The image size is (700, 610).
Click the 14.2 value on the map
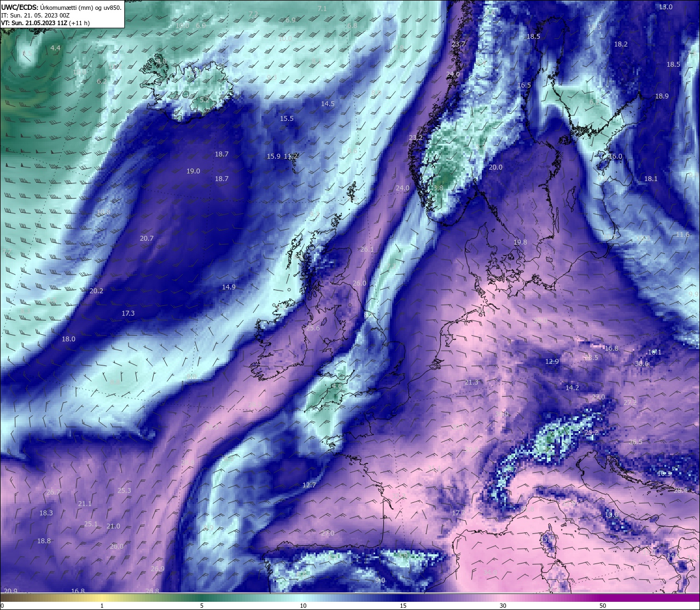click(572, 388)
